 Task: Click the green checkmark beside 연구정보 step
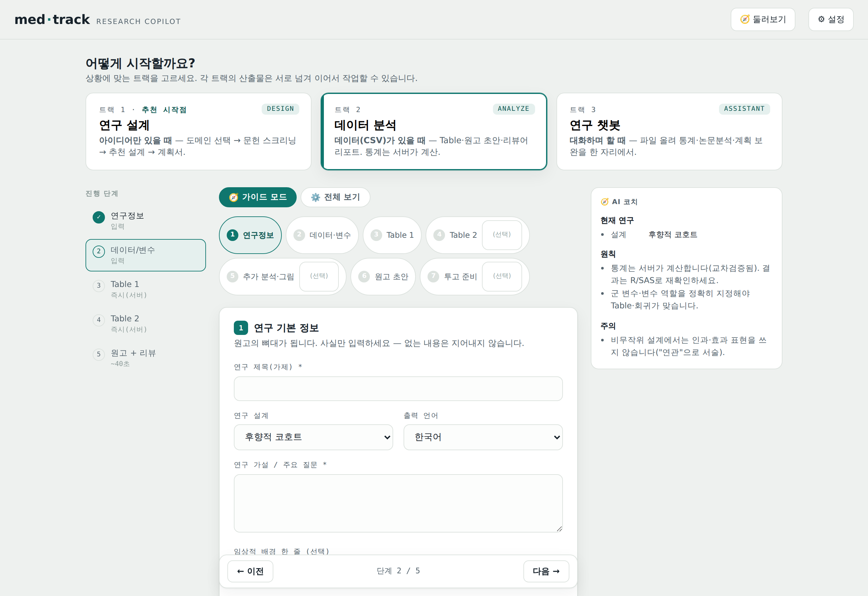(x=98, y=217)
